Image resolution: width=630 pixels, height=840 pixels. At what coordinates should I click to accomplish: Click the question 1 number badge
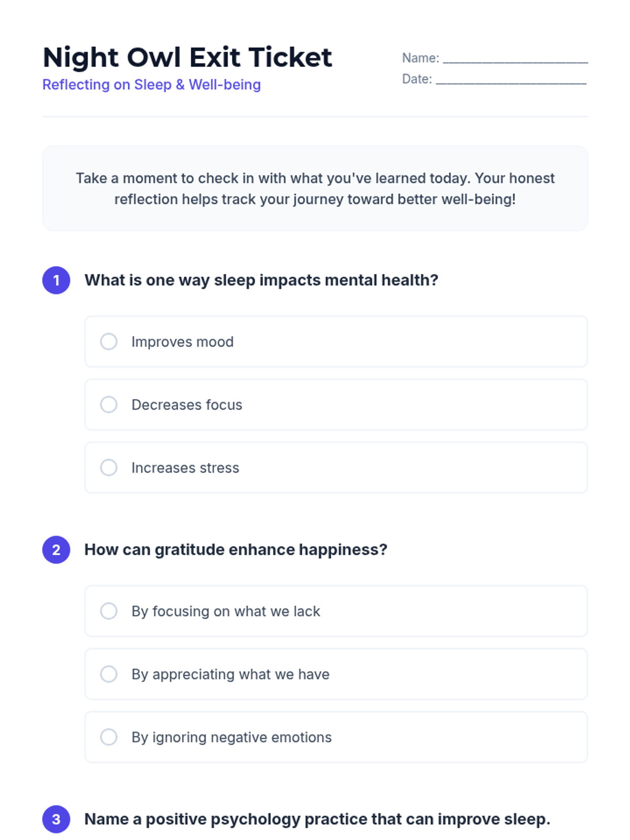[56, 280]
